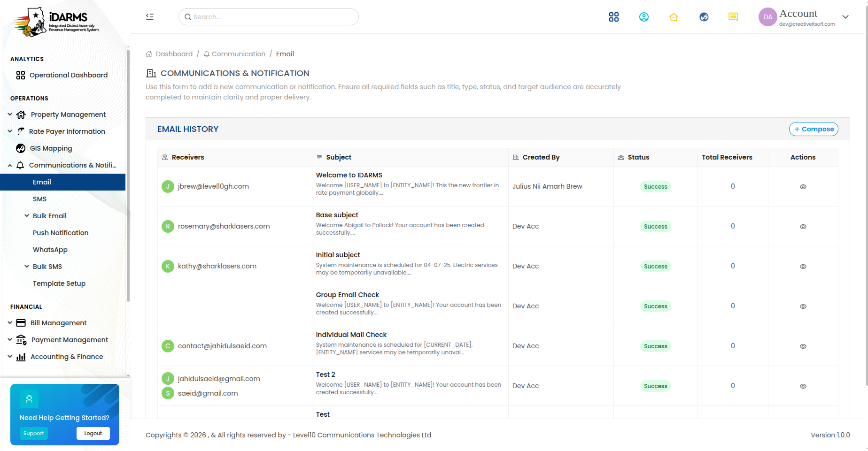Expand Property Management chevron
868x451 pixels.
[x=10, y=115]
